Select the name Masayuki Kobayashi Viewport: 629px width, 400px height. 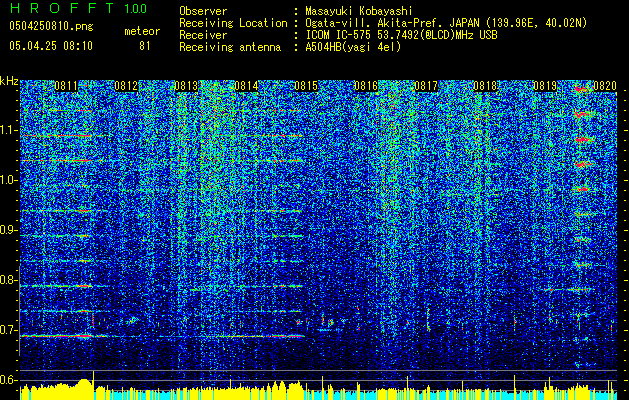pyautogui.click(x=359, y=11)
